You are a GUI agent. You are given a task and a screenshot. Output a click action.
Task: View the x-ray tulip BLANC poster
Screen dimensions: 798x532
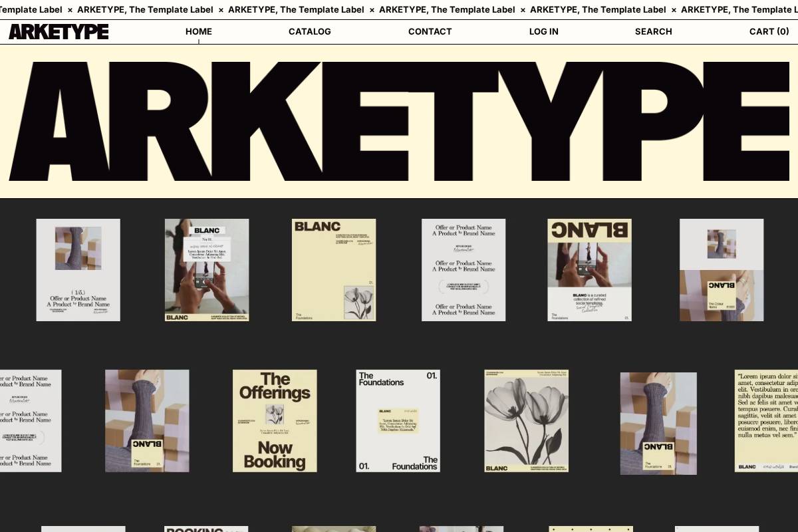pyautogui.click(x=527, y=420)
